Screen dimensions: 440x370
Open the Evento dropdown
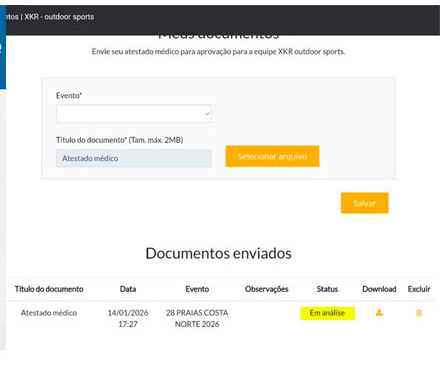(x=134, y=114)
